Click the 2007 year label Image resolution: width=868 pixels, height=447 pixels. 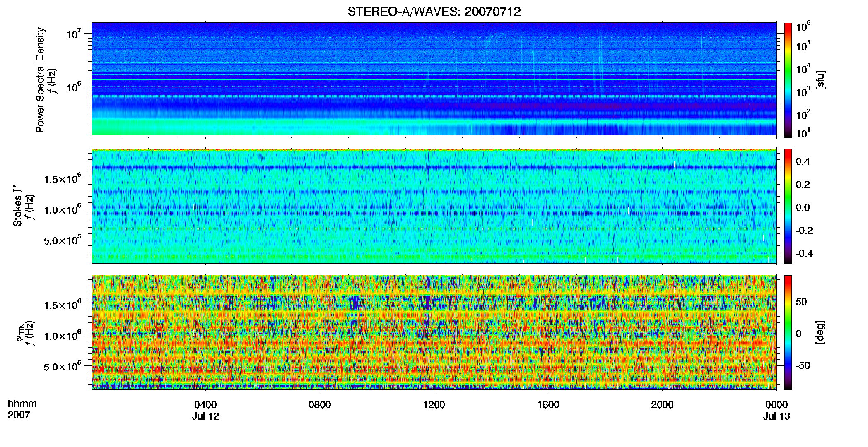pos(19,415)
